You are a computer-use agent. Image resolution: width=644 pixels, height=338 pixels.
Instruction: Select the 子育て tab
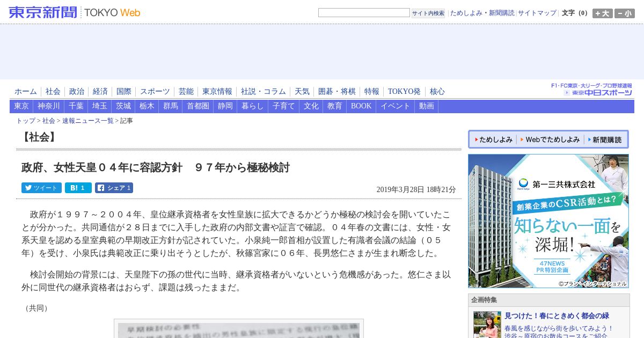(284, 106)
